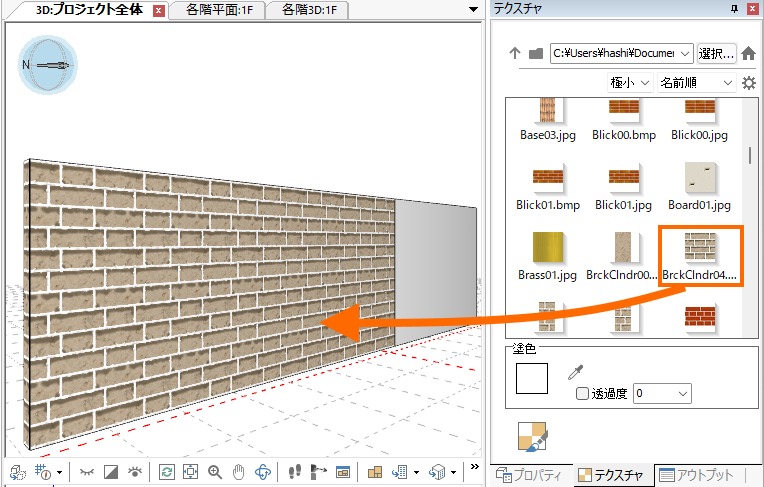The height and width of the screenshot is (487, 764).
Task: Click the 選択... button
Action: pos(716,53)
